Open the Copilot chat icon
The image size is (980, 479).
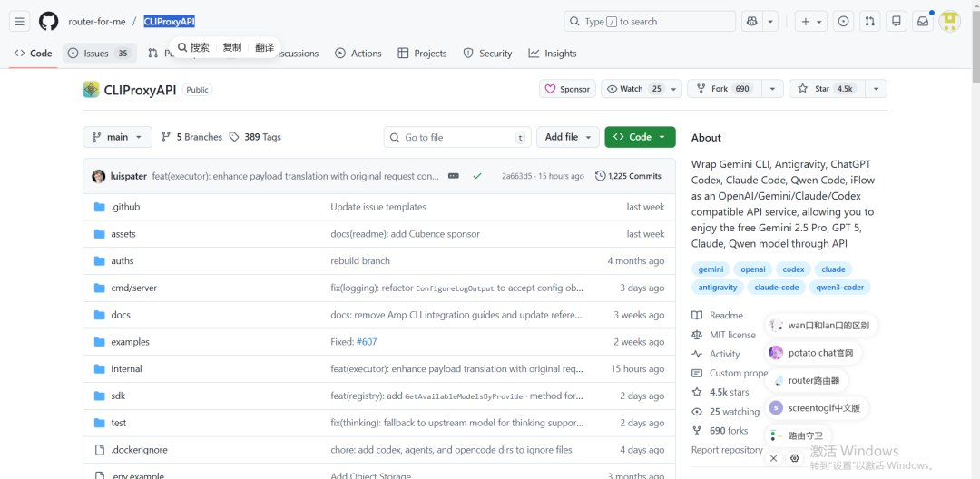tap(751, 21)
